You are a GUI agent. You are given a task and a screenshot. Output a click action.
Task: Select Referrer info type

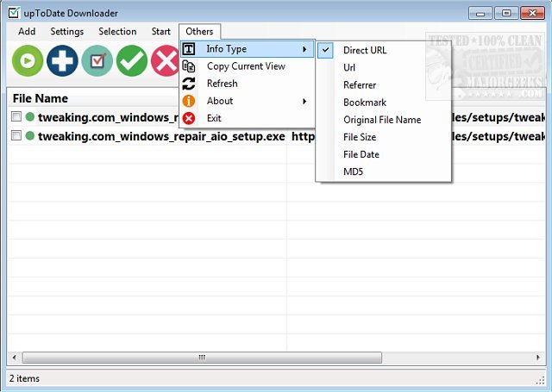[x=384, y=85]
